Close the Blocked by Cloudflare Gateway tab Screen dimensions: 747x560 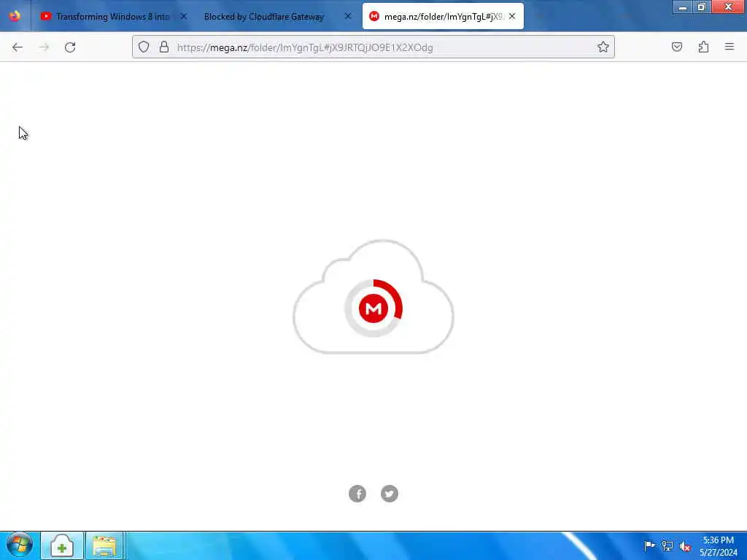coord(348,16)
